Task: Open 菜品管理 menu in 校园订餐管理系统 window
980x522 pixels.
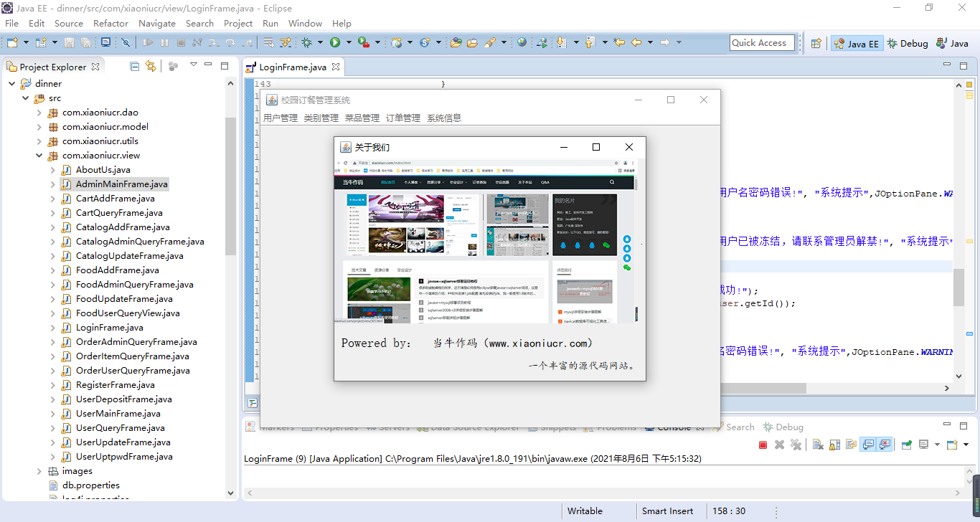Action: point(362,118)
